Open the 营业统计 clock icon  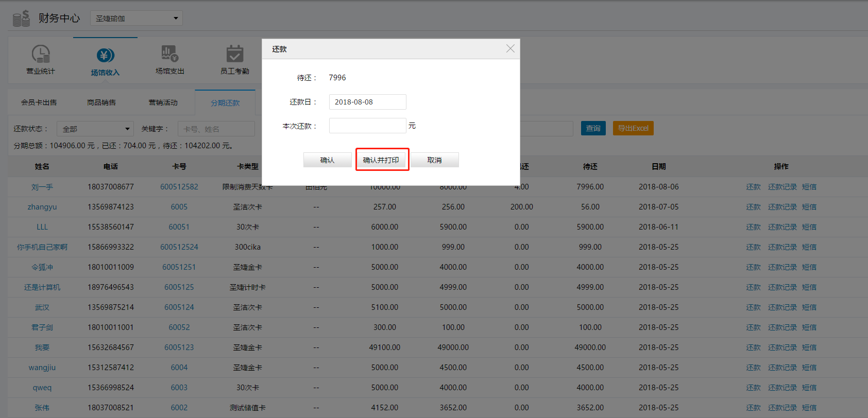pyautogui.click(x=41, y=54)
